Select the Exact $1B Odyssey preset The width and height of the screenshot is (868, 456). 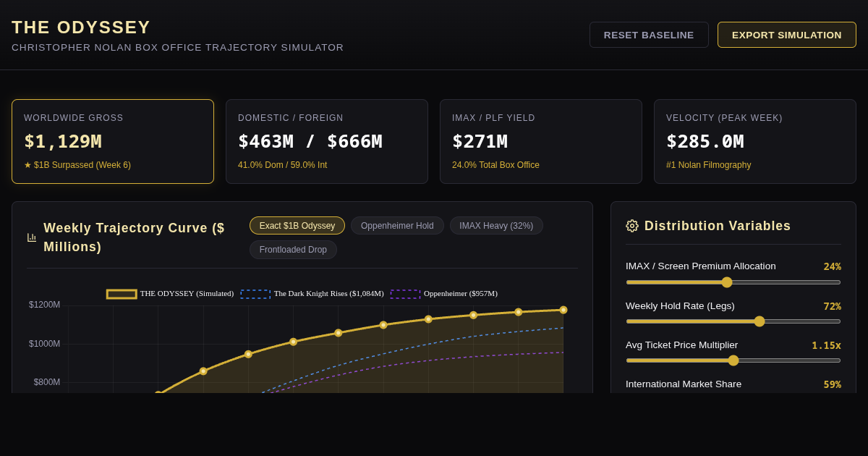pos(297,226)
